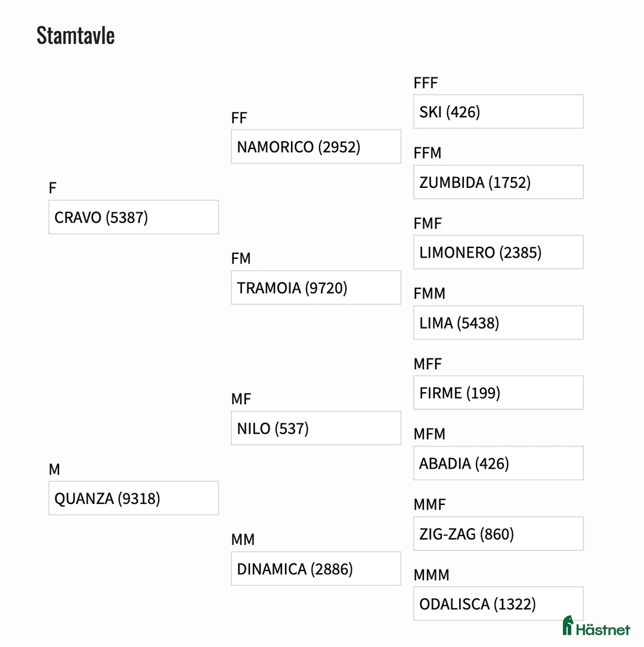Open ODALISCA (1322) under MMM
This screenshot has width=644, height=647.
tap(499, 603)
